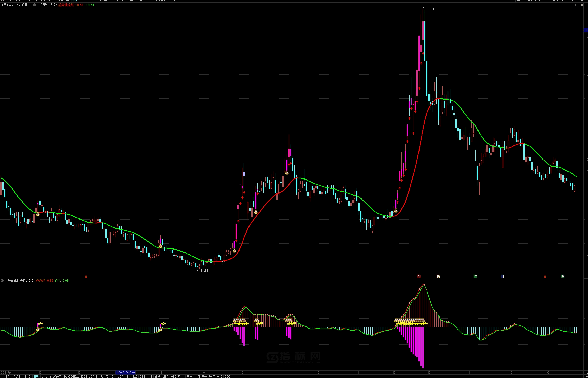This screenshot has width=588, height=378.
Task: Click the red $ marker near May 2024
Action: 86,277
